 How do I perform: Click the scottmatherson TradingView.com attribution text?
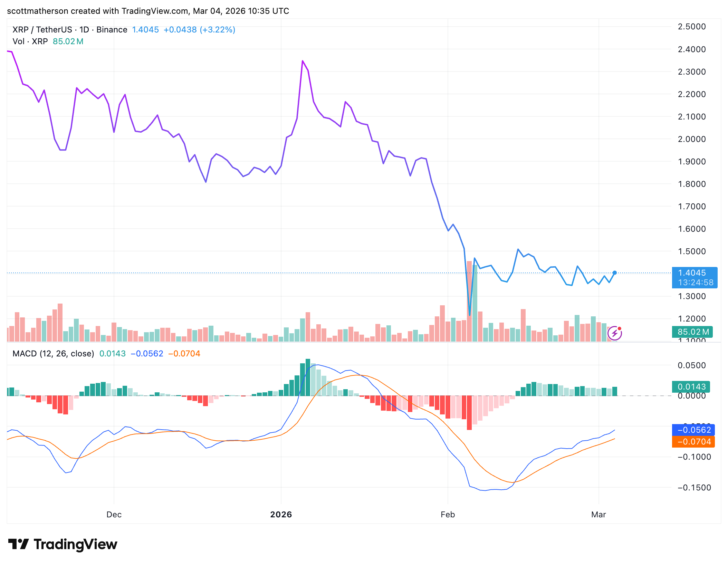(x=148, y=11)
